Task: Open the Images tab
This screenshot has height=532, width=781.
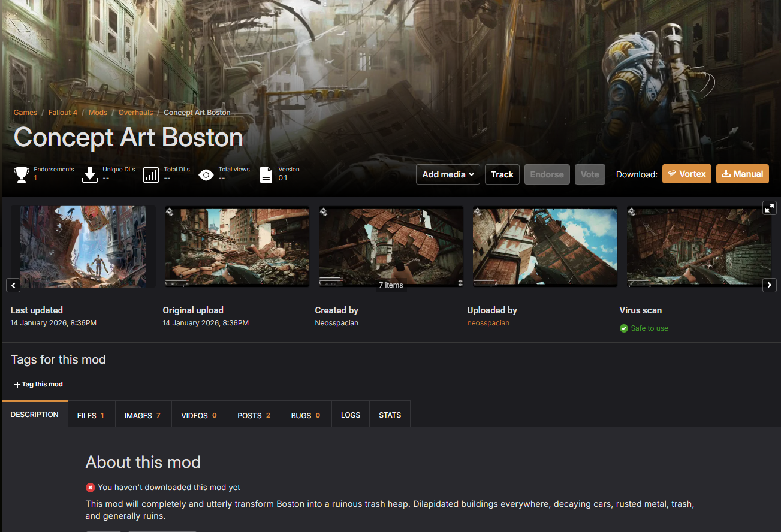Action: (143, 415)
